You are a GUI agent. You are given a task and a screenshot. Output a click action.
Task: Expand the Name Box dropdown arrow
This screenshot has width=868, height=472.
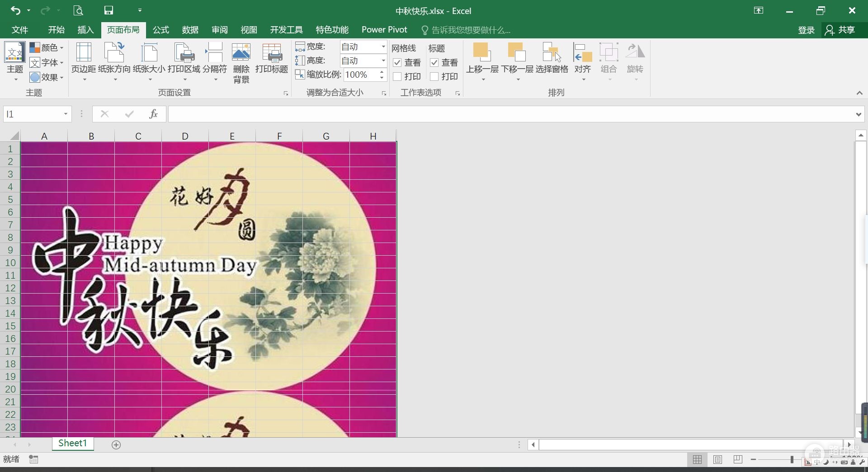tap(66, 114)
